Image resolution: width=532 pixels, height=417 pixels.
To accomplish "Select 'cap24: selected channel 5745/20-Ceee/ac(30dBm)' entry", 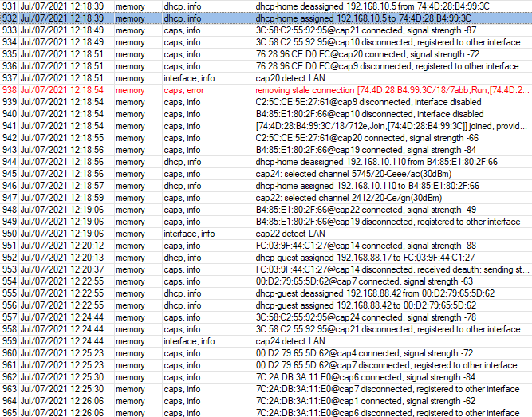I will 353,174.
